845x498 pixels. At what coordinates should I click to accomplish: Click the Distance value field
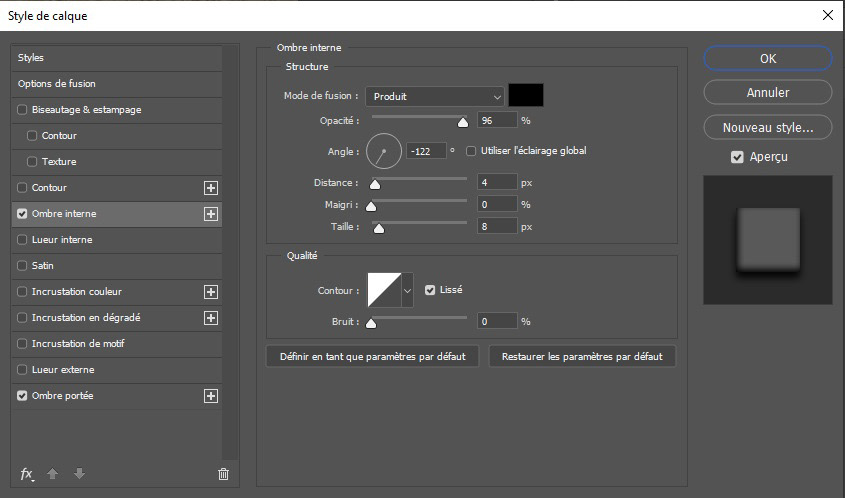[497, 182]
